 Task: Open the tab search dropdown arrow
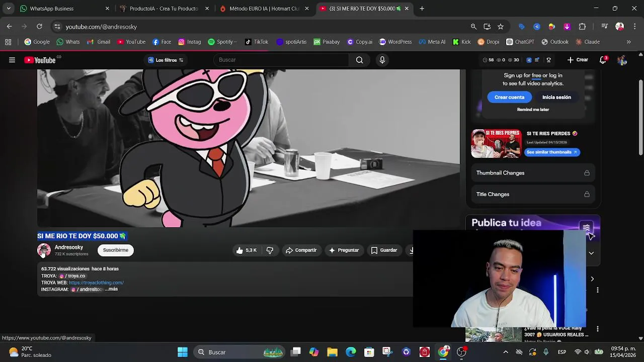tap(9, 9)
